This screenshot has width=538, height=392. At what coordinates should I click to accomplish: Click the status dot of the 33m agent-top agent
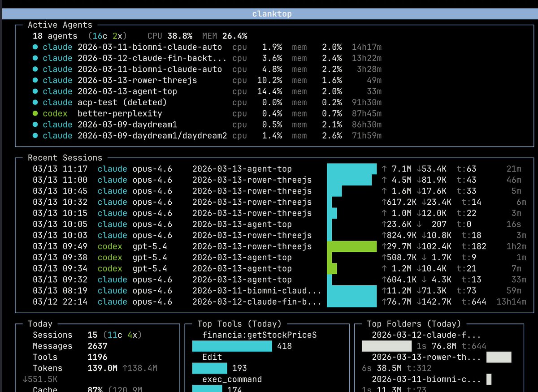point(35,91)
